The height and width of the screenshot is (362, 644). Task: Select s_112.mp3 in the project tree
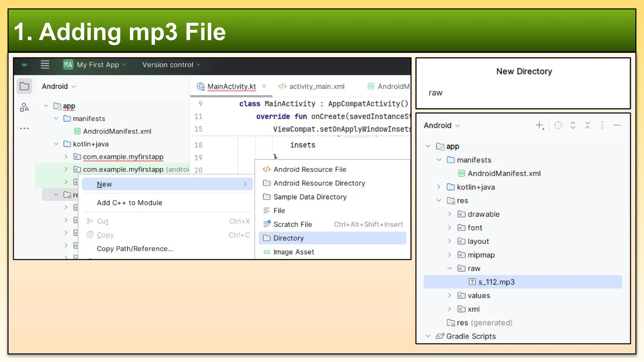coord(523,282)
